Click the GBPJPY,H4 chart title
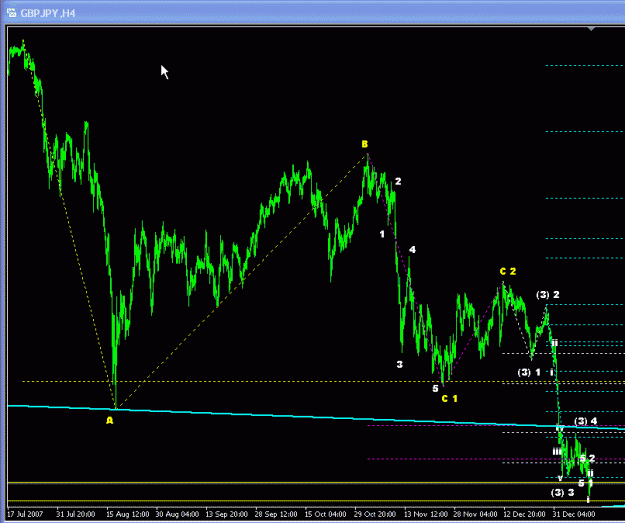625x523 pixels. 48,13
